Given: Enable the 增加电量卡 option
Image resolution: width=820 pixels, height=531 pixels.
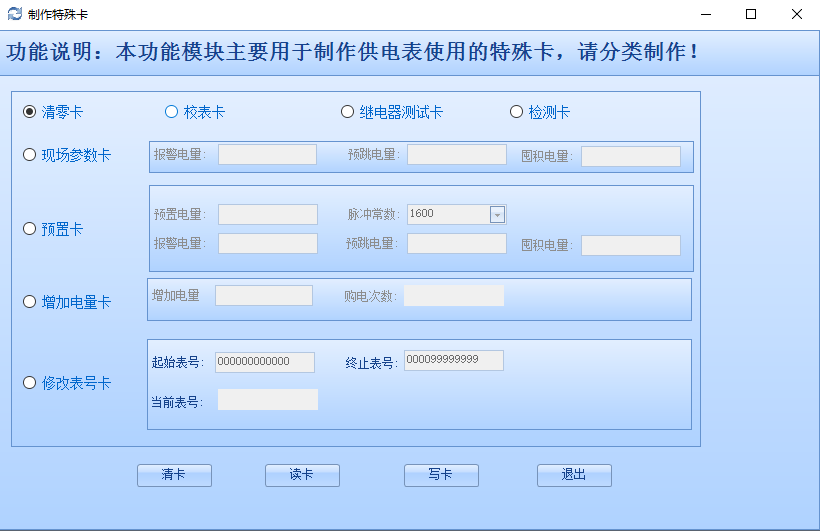Looking at the screenshot, I should click(30, 301).
